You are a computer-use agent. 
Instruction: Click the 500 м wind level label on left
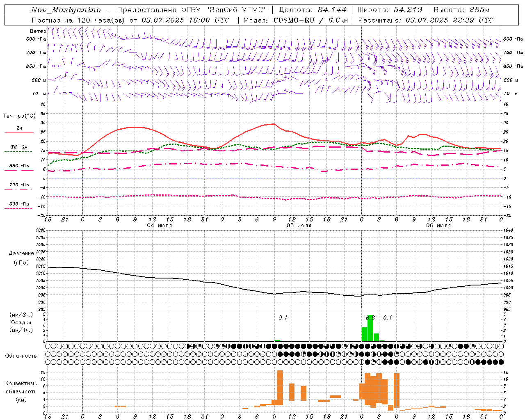pyautogui.click(x=39, y=80)
